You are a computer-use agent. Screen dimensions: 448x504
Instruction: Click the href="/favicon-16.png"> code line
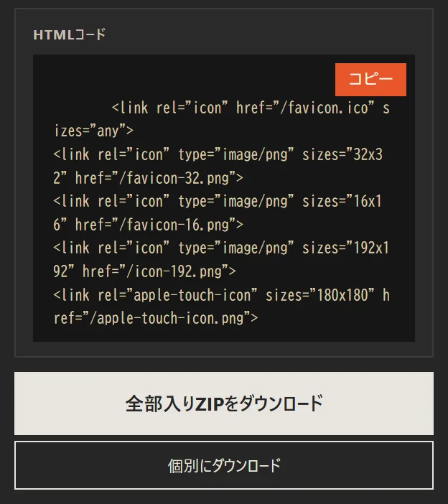coord(149,225)
